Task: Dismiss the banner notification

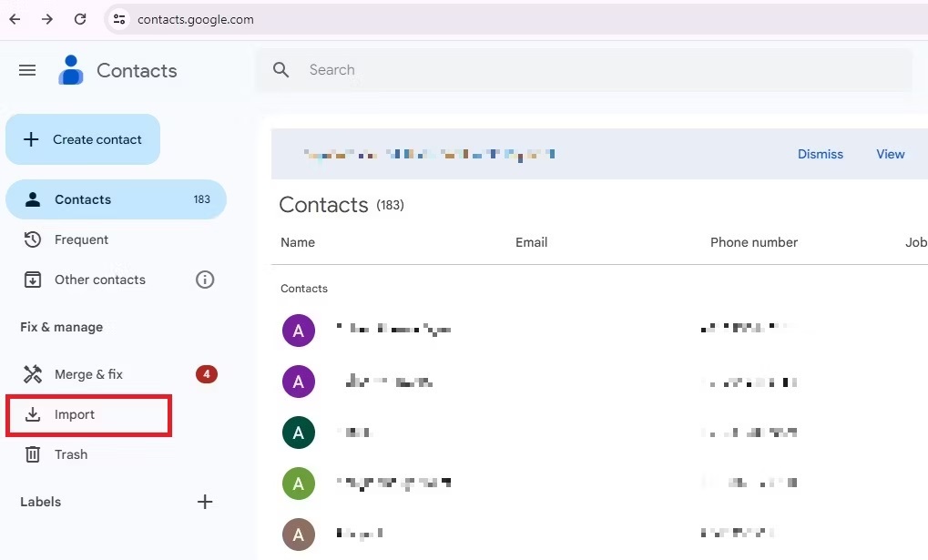Action: [x=820, y=154]
